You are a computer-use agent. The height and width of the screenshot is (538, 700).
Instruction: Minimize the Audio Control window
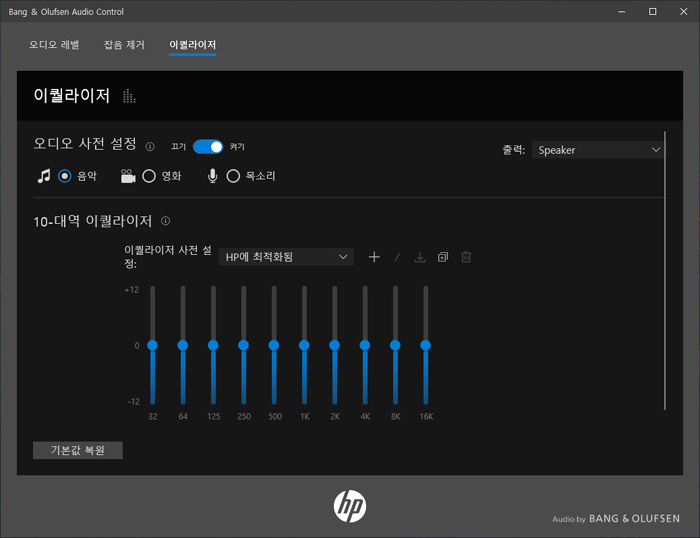tap(621, 12)
